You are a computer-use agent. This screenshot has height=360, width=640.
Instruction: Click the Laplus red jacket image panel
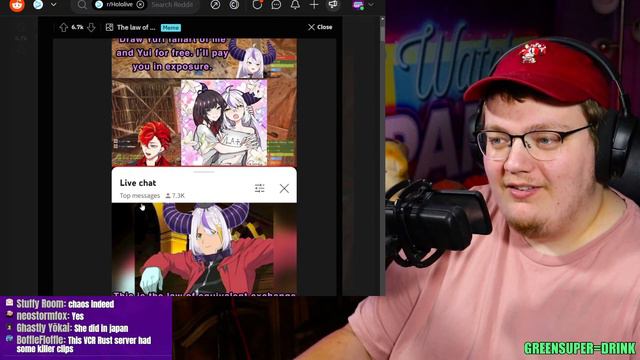coord(204,249)
